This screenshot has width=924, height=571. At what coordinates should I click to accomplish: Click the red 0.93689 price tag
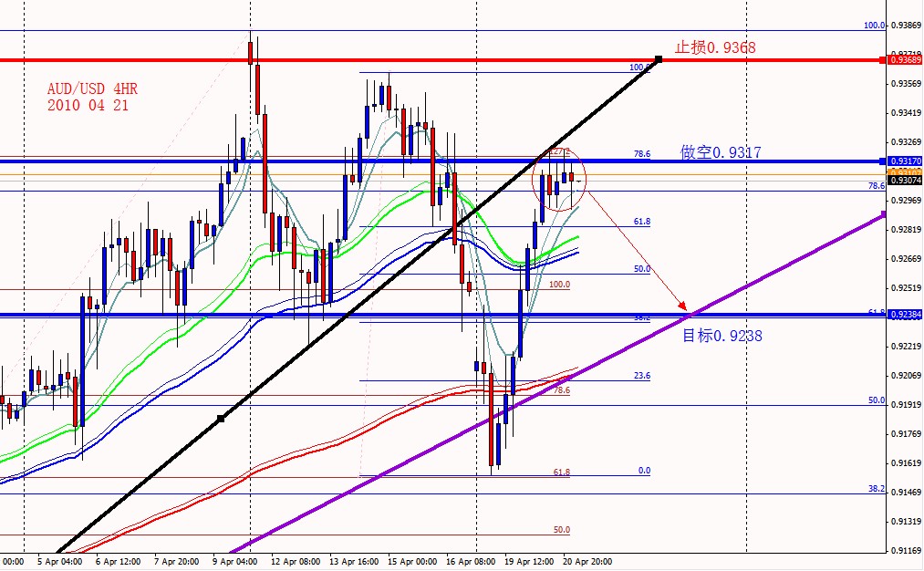click(x=905, y=60)
